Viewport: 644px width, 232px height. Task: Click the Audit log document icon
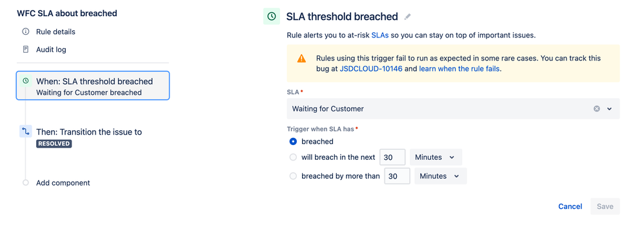25,50
